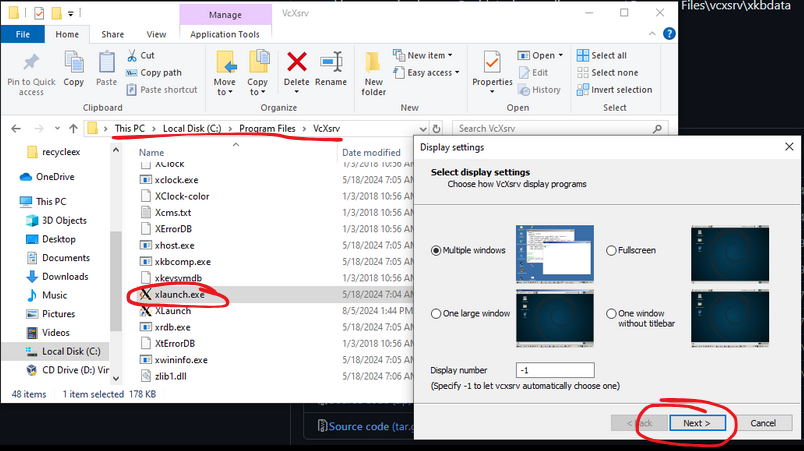
Task: Click the Edit command in ribbon
Action: pyautogui.click(x=533, y=73)
